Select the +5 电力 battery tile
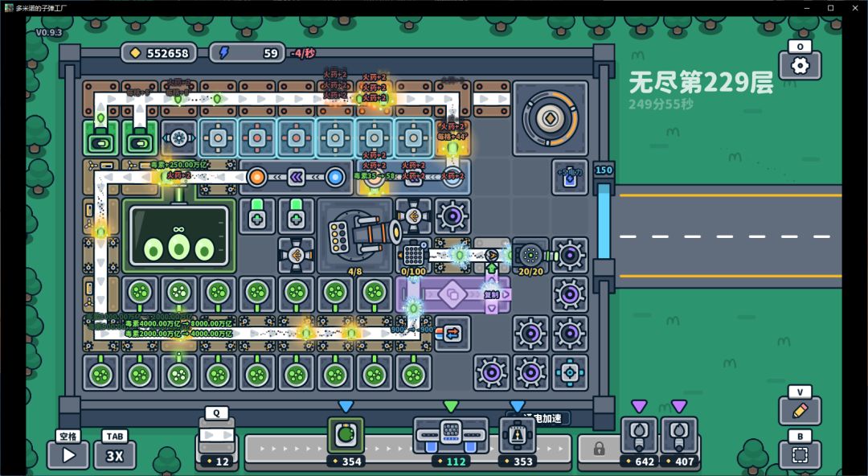This screenshot has height=476, width=868. point(570,178)
